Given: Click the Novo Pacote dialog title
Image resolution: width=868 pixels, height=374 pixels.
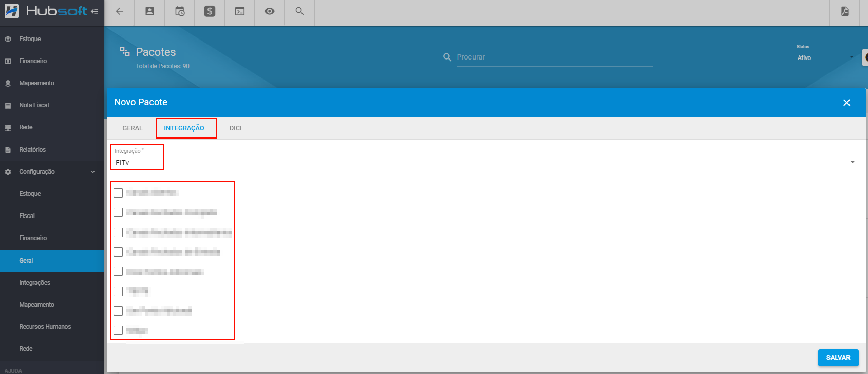Looking at the screenshot, I should [141, 102].
